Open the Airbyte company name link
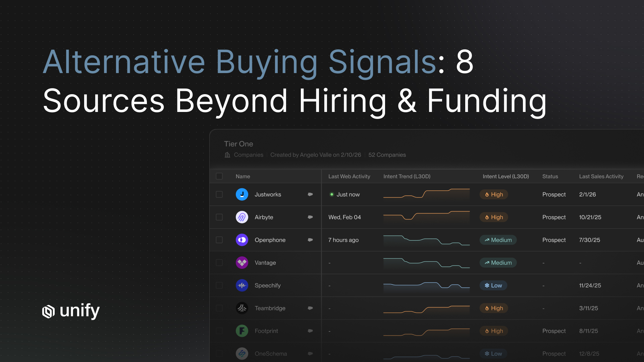The image size is (644, 362). pos(264,217)
